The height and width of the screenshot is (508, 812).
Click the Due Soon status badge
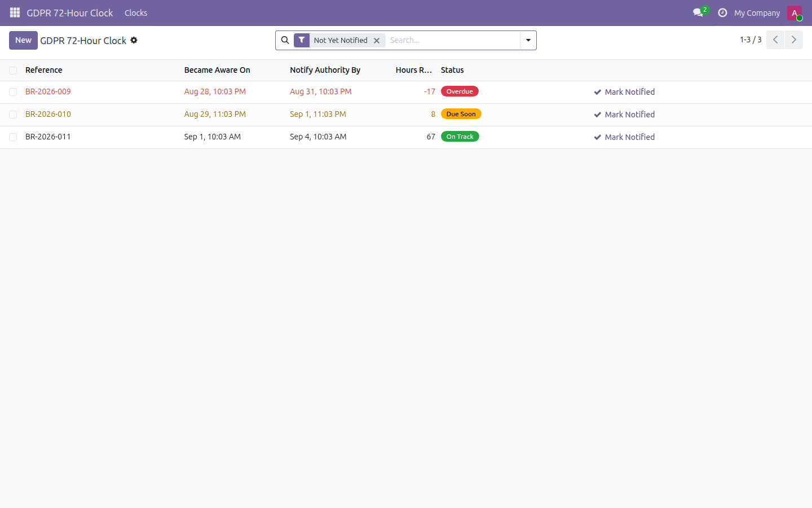461,114
